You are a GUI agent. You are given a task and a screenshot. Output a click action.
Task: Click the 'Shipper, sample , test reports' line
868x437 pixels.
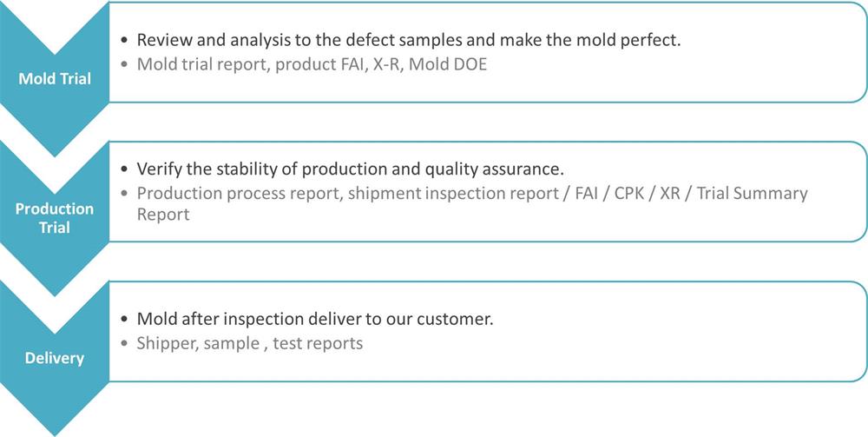(249, 342)
